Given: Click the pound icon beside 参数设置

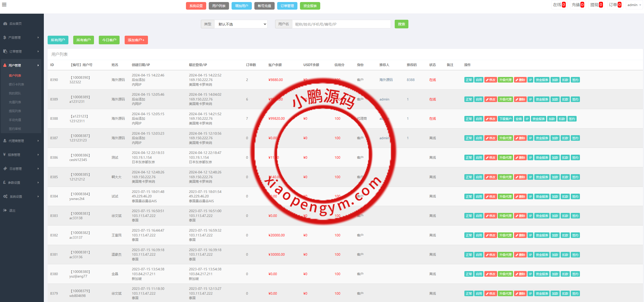Looking at the screenshot, I should click(5, 183).
